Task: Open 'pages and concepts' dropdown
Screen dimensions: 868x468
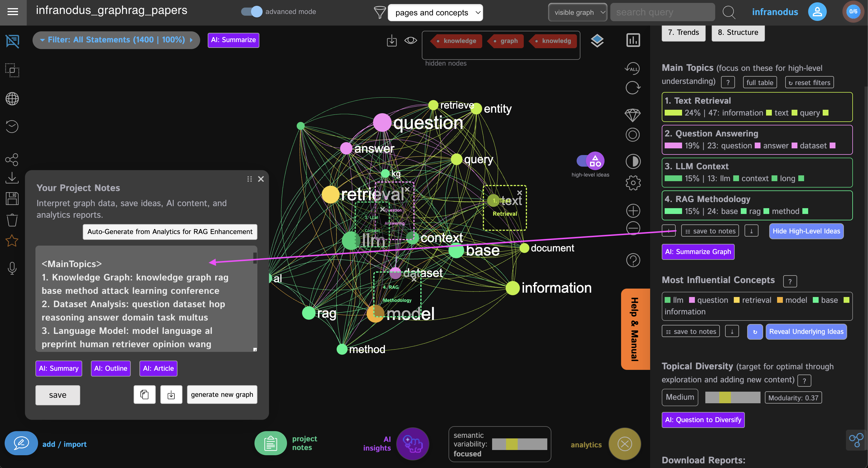Action: pos(435,12)
